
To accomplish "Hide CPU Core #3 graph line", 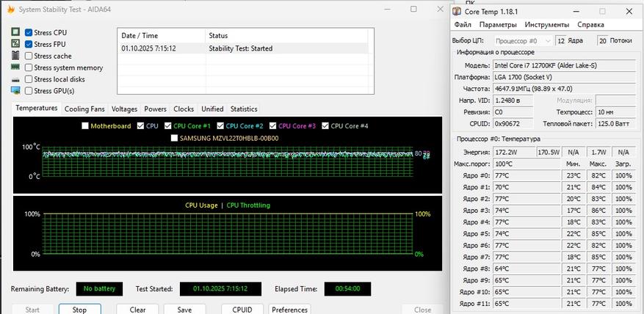I will click(x=272, y=126).
